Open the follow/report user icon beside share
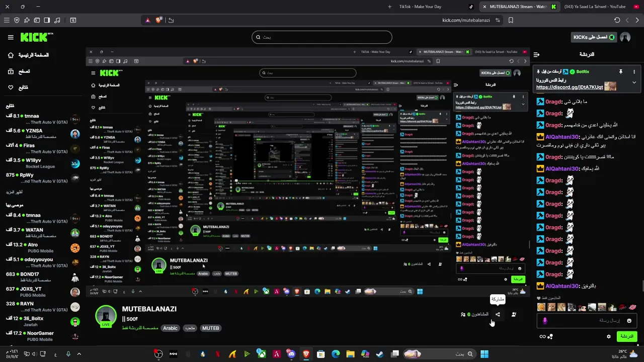Image resolution: width=644 pixels, height=362 pixels. [514, 314]
